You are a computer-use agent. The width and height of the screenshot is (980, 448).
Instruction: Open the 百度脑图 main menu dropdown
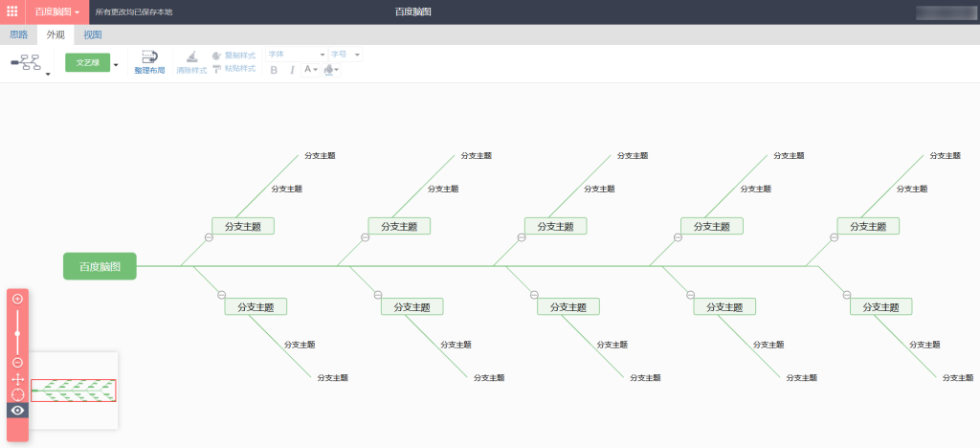click(56, 11)
